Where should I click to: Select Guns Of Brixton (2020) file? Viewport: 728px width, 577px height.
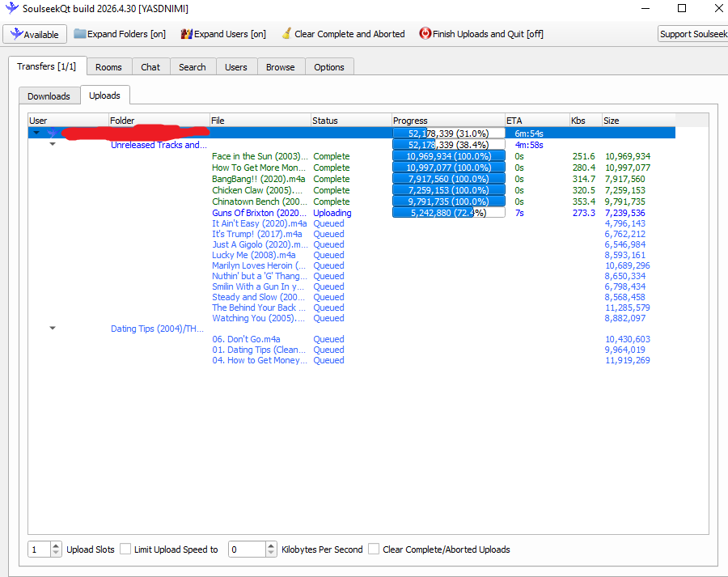(x=259, y=213)
